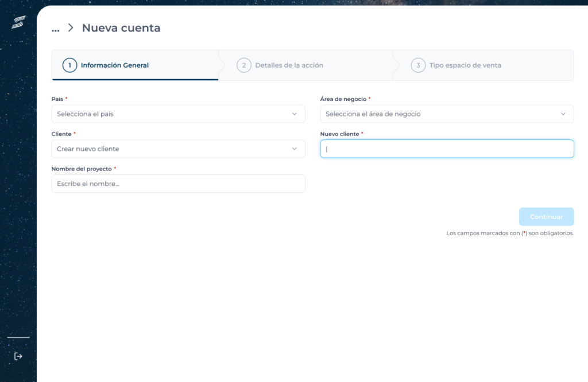Click the app logo in the sidebar
The height and width of the screenshot is (382, 588).
pyautogui.click(x=18, y=22)
